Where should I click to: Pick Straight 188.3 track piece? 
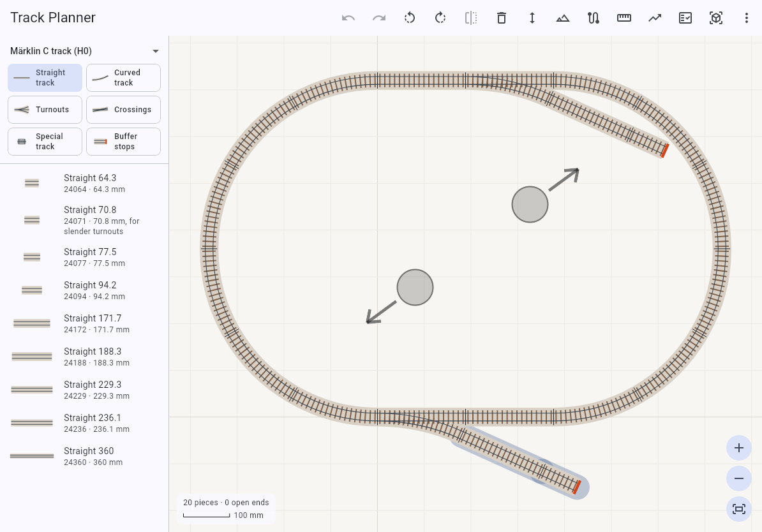84,357
